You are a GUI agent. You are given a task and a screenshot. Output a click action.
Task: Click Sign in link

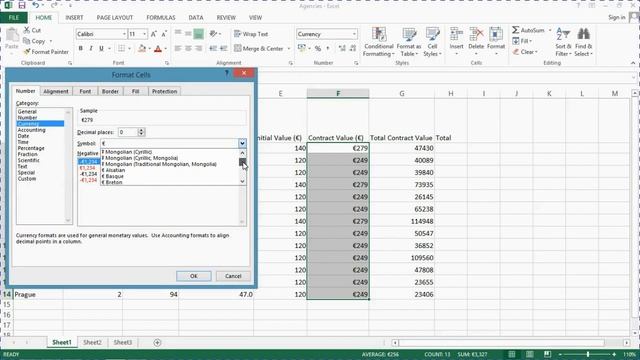click(616, 17)
